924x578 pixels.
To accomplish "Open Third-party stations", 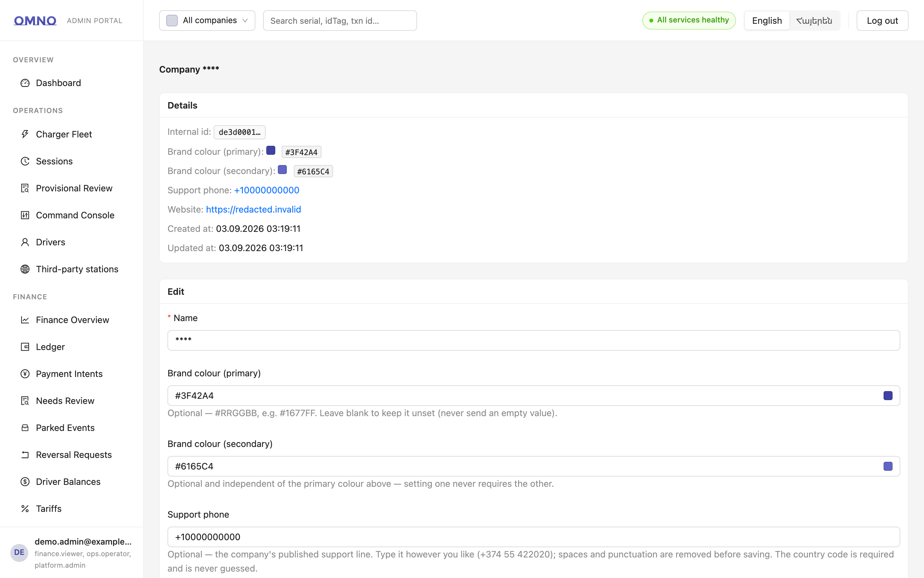I will click(x=72, y=269).
